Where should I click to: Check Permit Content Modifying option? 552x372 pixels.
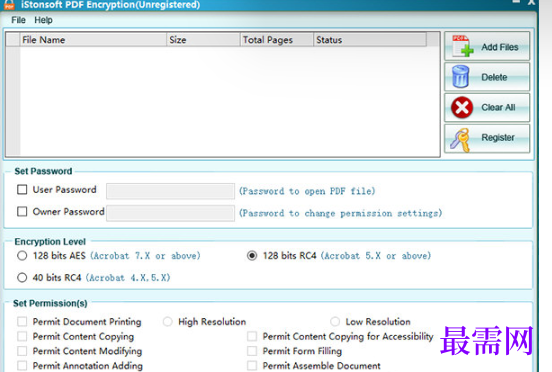[x=22, y=351]
